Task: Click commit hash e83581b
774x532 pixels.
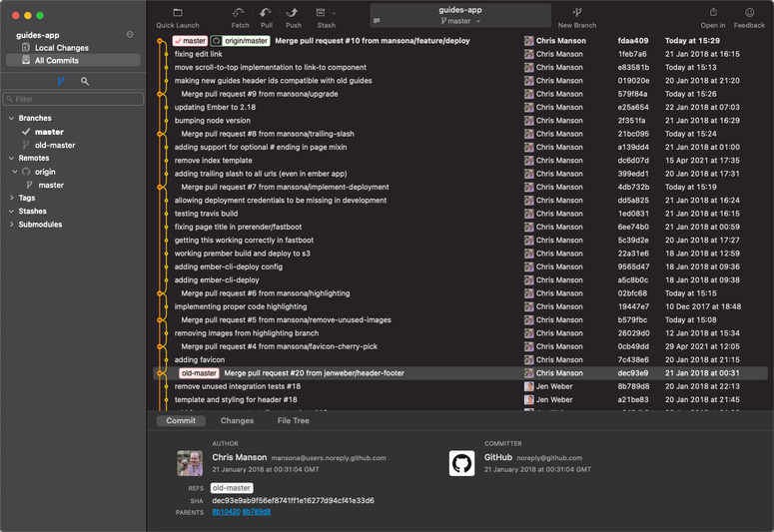Action: (633, 68)
